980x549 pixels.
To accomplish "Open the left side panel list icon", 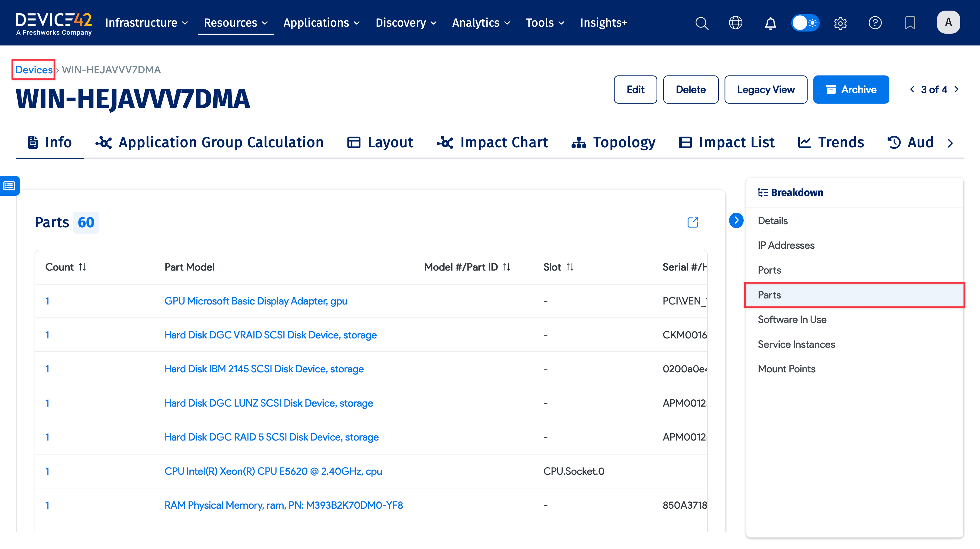I will click(x=9, y=186).
